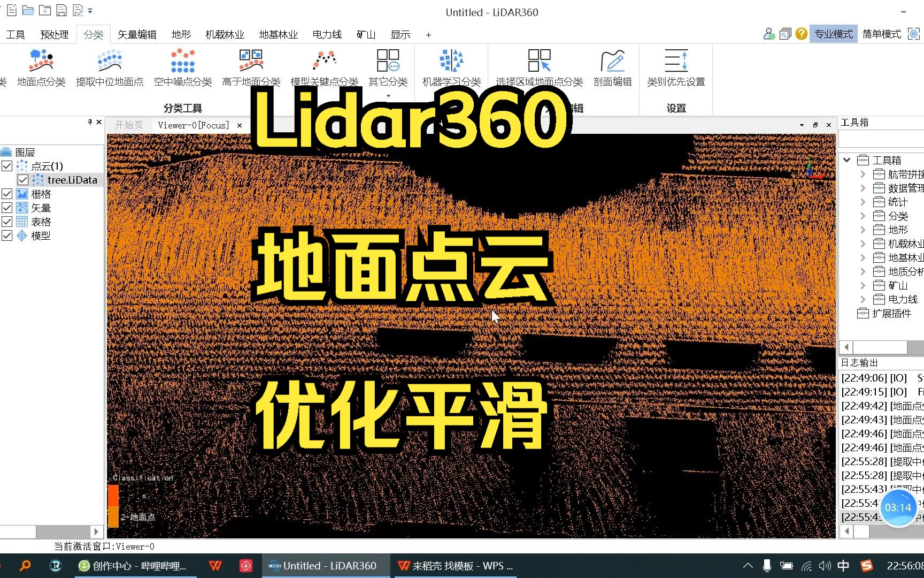Open the Sogou input method tray icon
The image size is (924, 578).
[867, 566]
